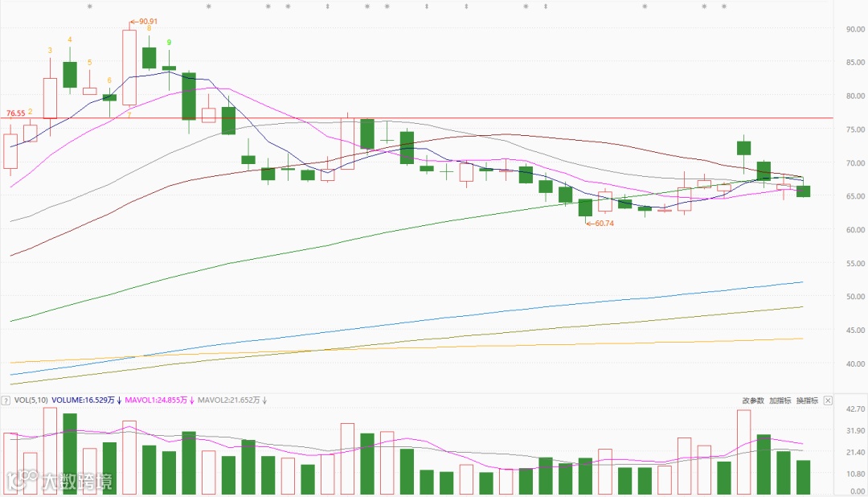This screenshot has width=868, height=497.
Task: Click the 45.00 price axis label
Action: (x=855, y=331)
